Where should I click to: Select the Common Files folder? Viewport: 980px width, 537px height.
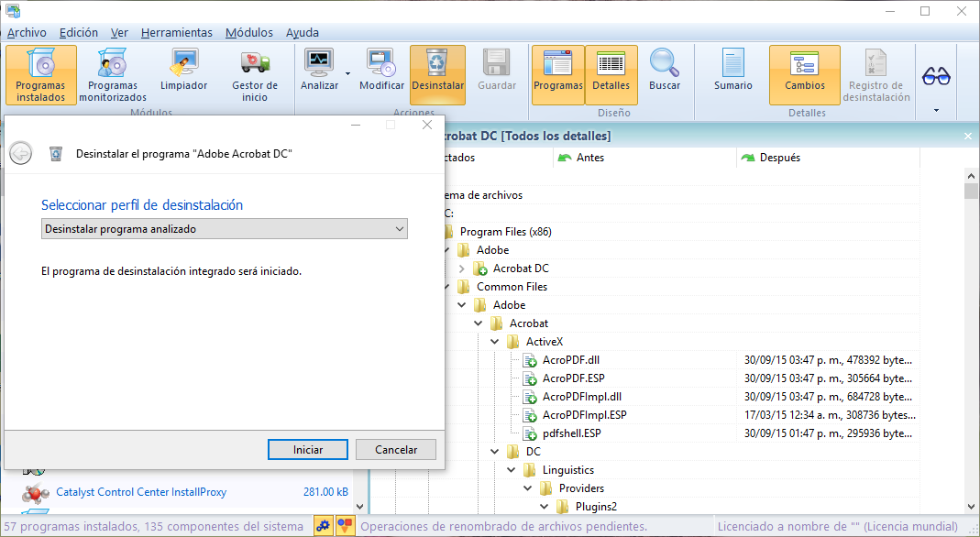(512, 287)
